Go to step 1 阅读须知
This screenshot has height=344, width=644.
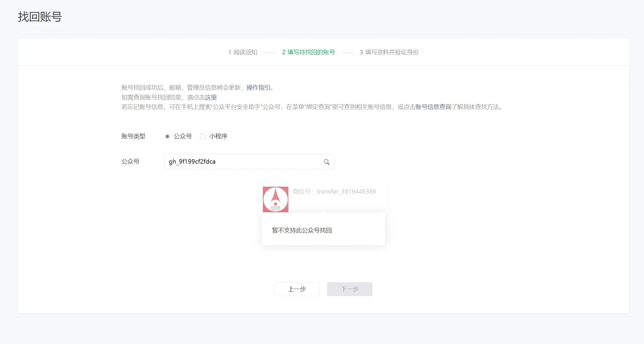click(243, 52)
